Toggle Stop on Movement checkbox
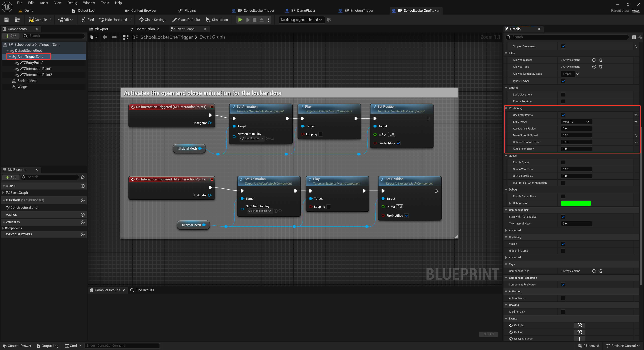The height and width of the screenshot is (350, 644). click(x=563, y=46)
